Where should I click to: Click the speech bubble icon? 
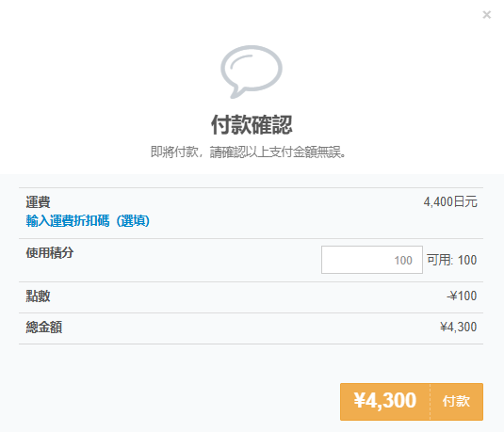252,72
